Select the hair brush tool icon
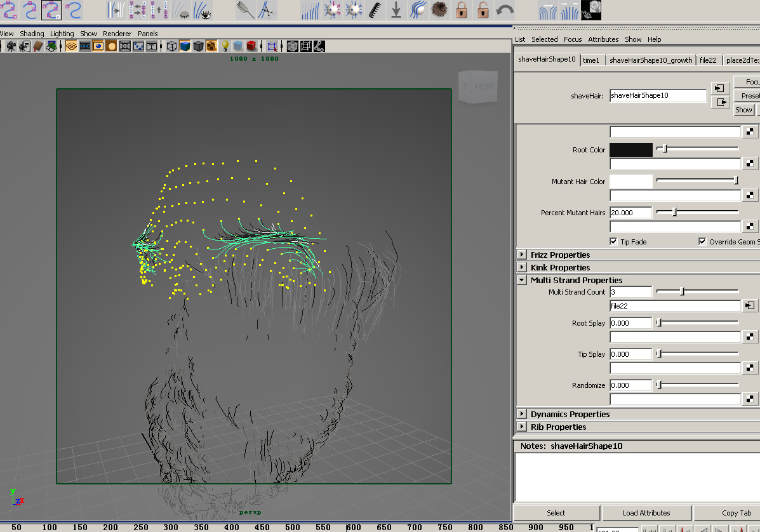Screen dimensions: 760x532 tap(245, 10)
